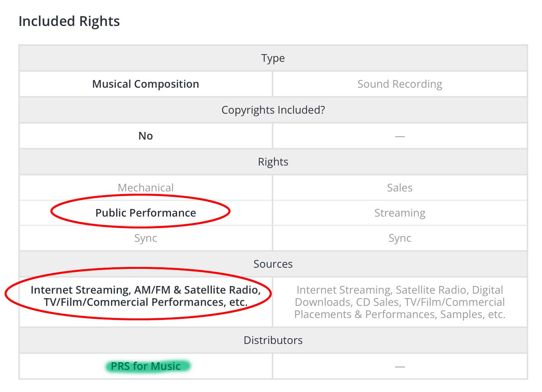Open the highlighted PRS for Music distributor
Viewport: 542px width, 392px height.
pyautogui.click(x=145, y=366)
